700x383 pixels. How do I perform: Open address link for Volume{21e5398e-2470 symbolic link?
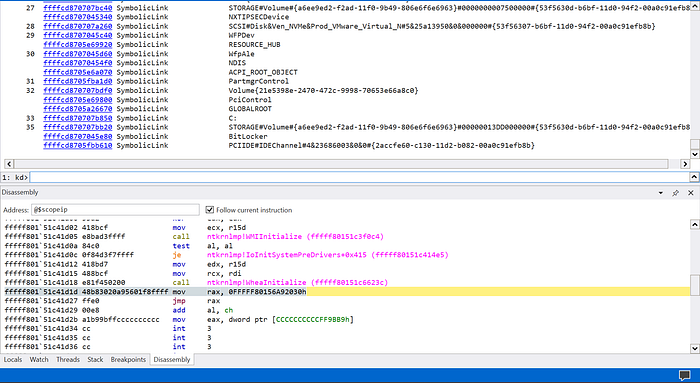pos(78,90)
